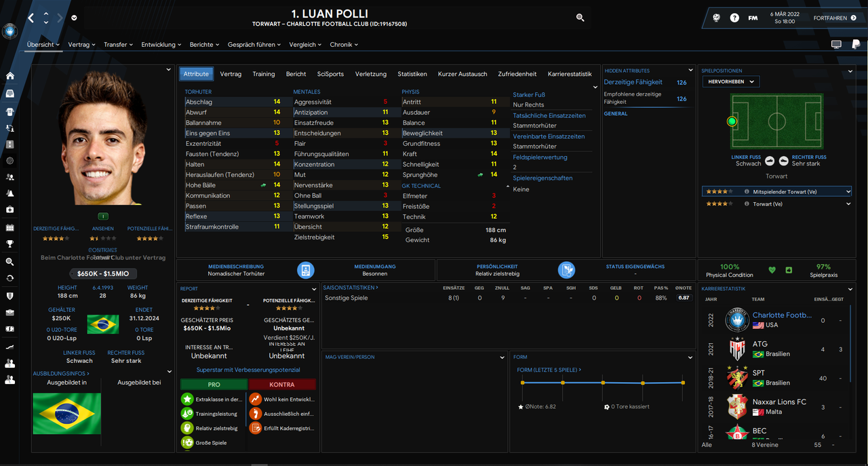Expand the Karrierestatistik panel chevron

850,288
